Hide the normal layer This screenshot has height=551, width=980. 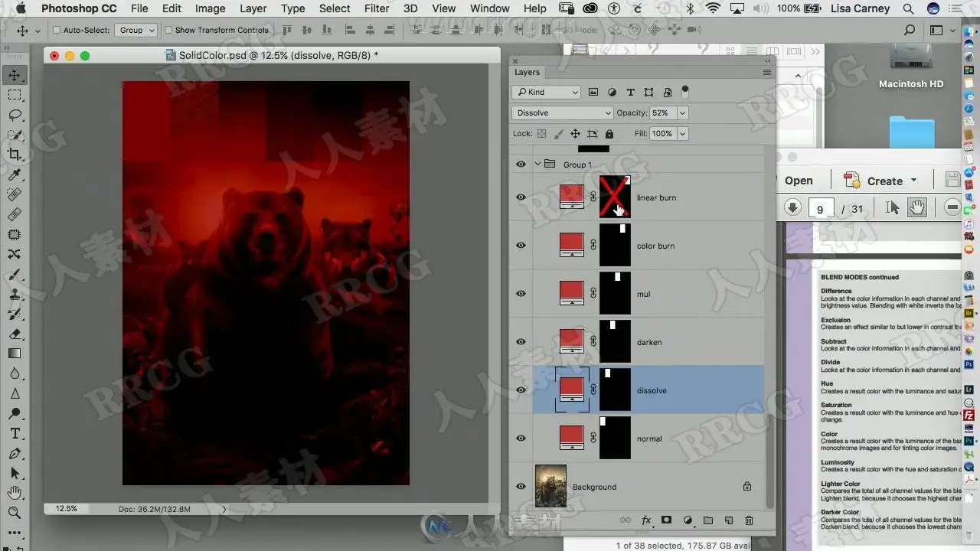(521, 439)
